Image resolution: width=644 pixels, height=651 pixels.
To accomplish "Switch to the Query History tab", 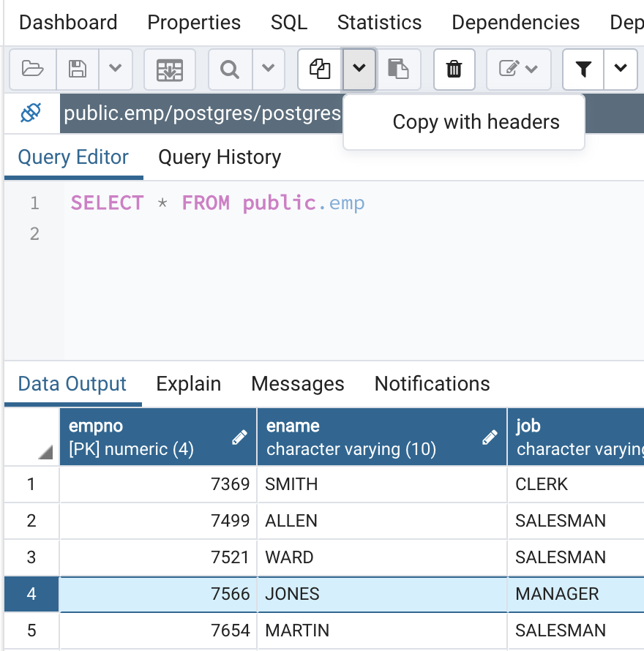I will tap(220, 157).
